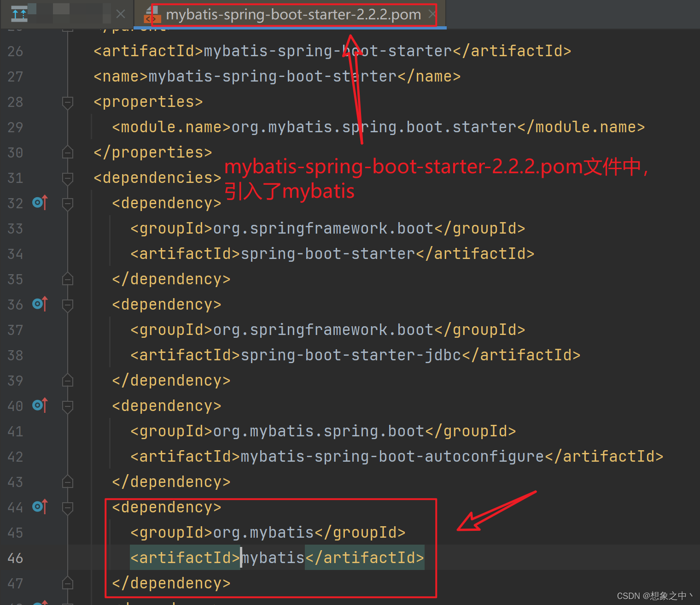Image resolution: width=700 pixels, height=605 pixels.
Task: Click artifactId spring-boot-starter on line 34
Action: (332, 254)
